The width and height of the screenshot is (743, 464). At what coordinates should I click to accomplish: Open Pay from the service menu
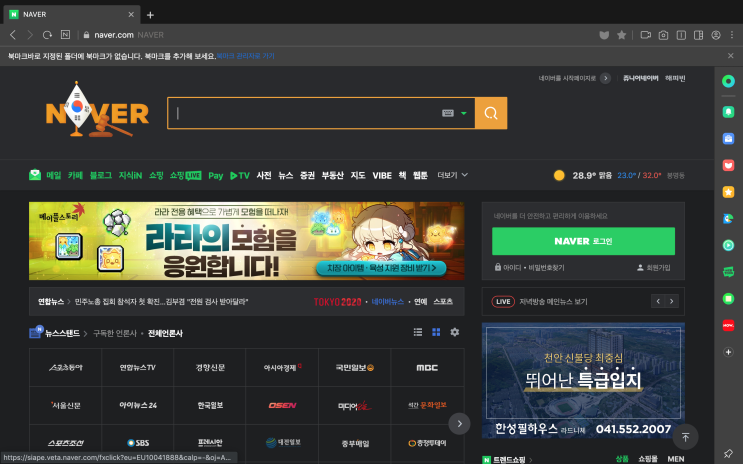coord(216,175)
